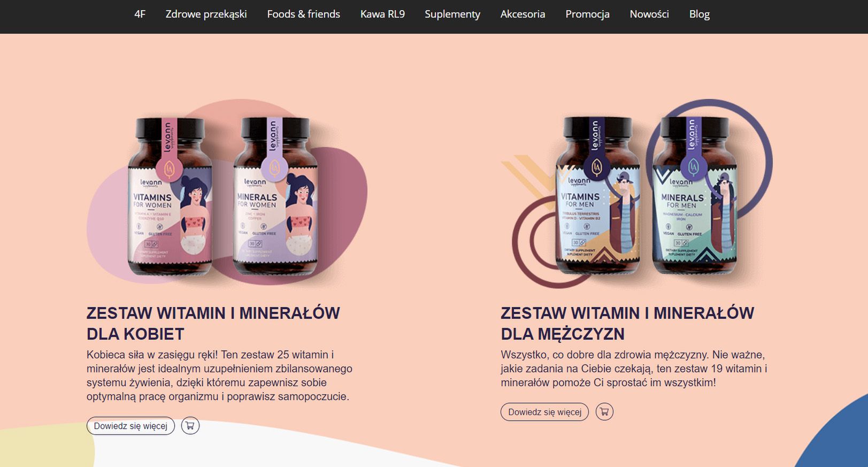The height and width of the screenshot is (467, 868).
Task: Click Minerals for Men bottle image
Action: pyautogui.click(x=694, y=195)
